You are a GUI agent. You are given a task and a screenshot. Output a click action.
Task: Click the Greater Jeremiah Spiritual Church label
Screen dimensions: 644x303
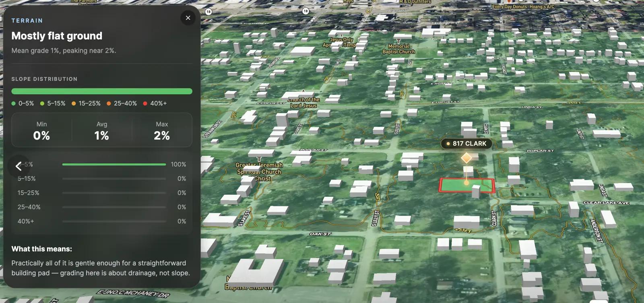coord(259,172)
